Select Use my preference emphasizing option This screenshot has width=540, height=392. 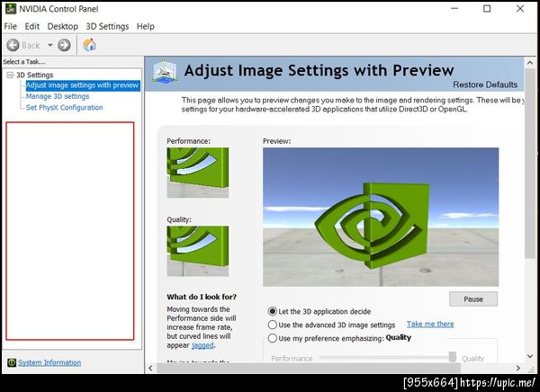[272, 338]
